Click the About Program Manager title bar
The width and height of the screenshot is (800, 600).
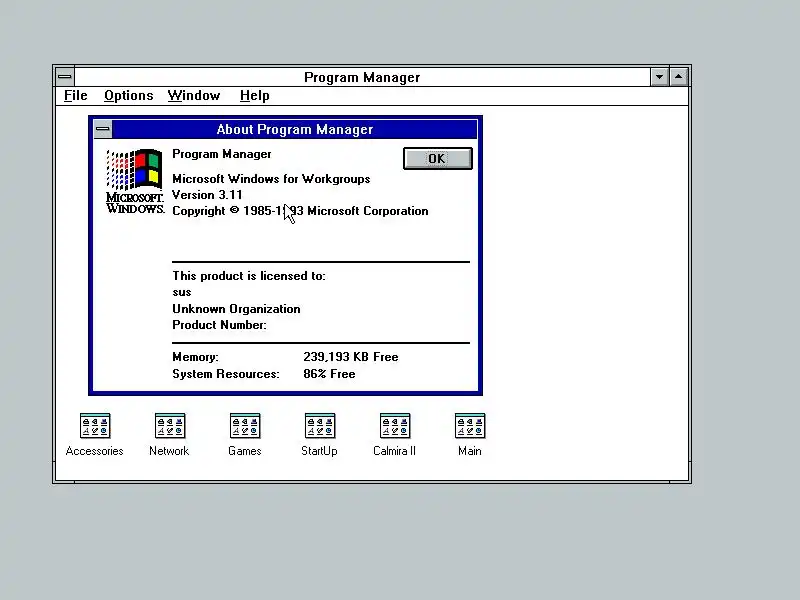295,129
